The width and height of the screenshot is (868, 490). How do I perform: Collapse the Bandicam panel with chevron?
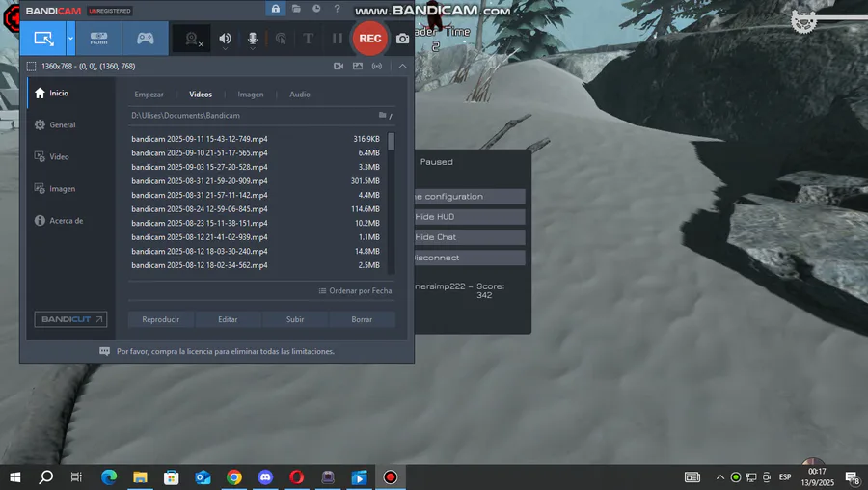point(402,66)
